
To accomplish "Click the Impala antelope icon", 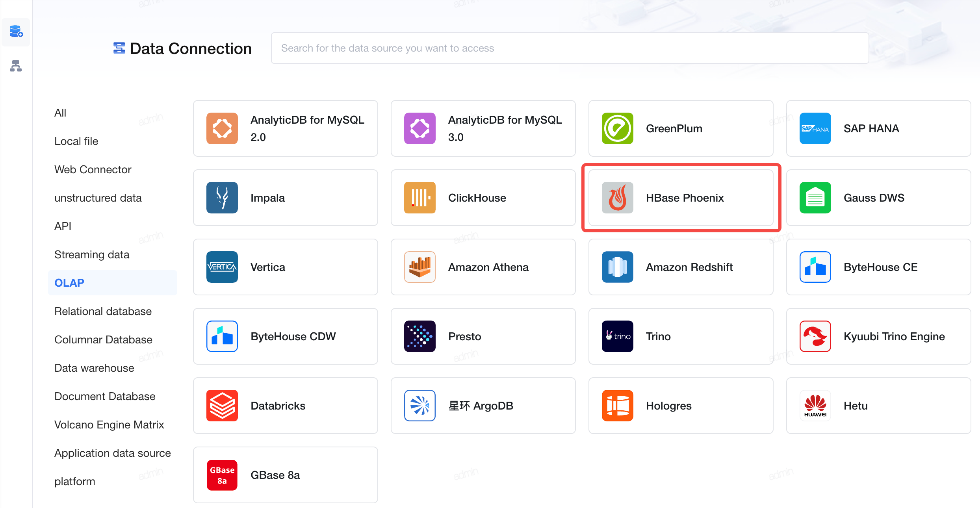I will tap(222, 198).
